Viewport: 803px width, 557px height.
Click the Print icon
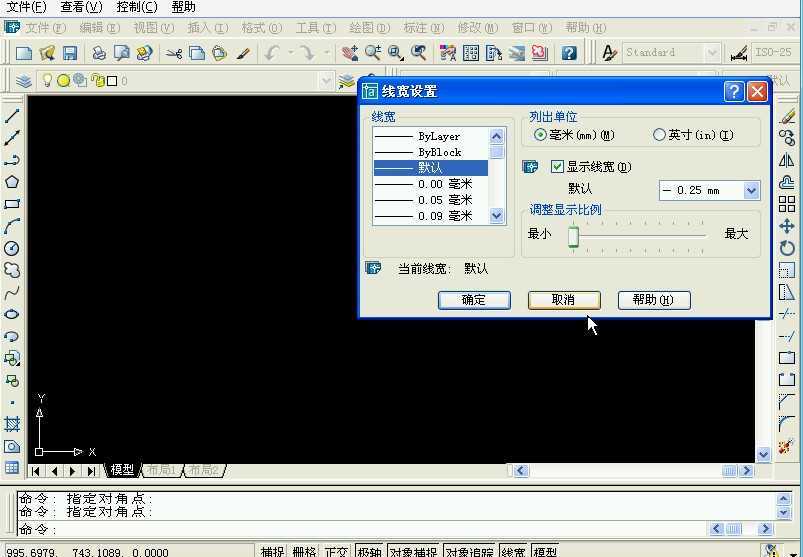pos(99,53)
